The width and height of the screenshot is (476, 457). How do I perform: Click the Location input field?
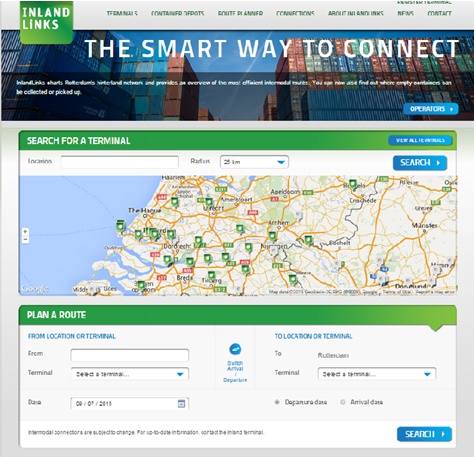click(x=120, y=162)
